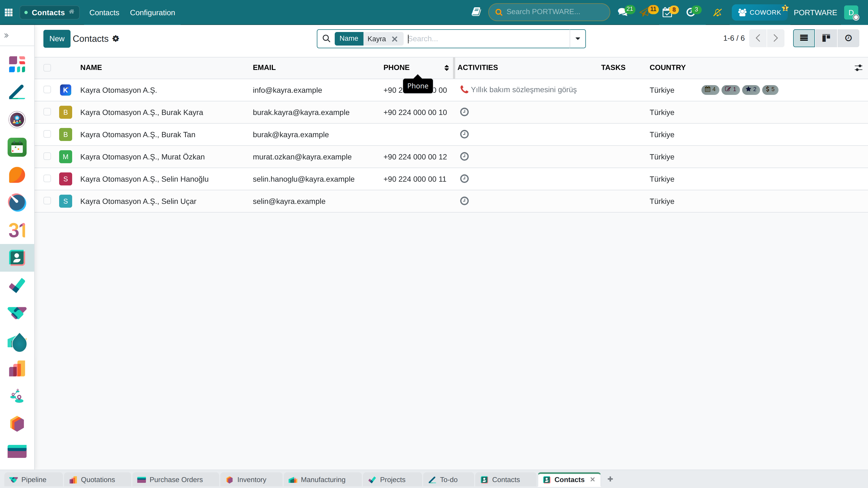Tick the checkbox for Selin Uçar row

click(47, 201)
